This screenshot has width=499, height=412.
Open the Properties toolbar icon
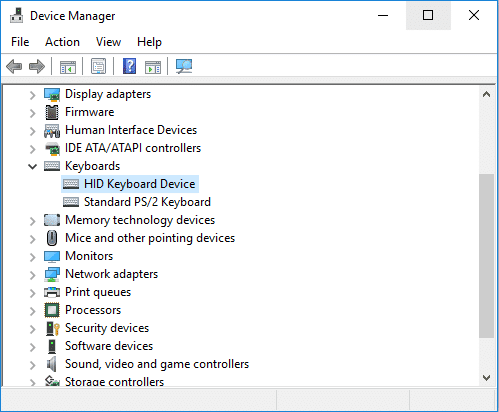pos(98,66)
